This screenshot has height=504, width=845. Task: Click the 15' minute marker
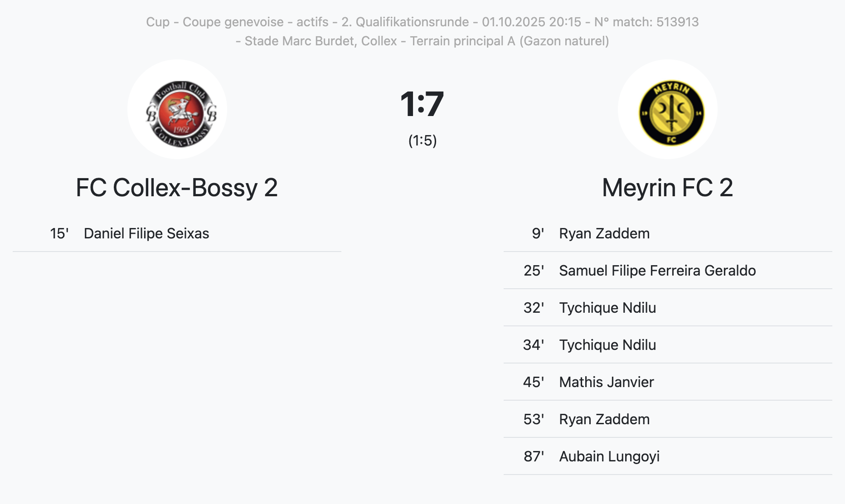(59, 233)
